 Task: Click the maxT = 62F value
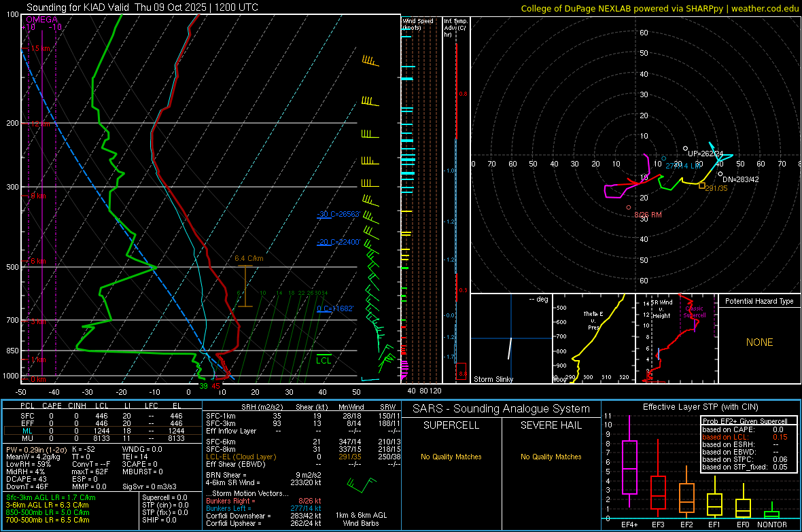[x=90, y=472]
